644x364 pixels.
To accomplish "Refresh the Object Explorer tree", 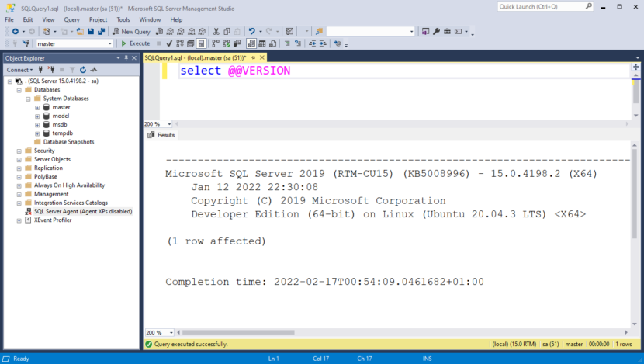I will click(x=83, y=69).
